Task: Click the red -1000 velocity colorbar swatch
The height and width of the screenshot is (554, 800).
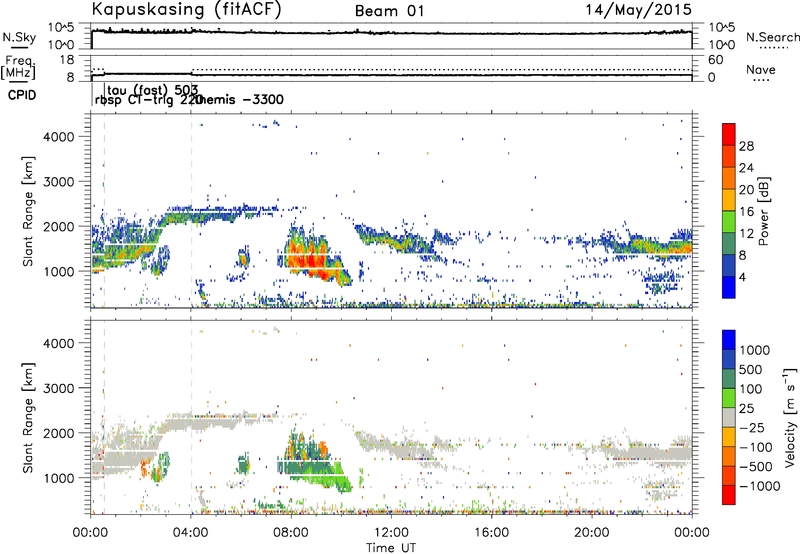Action: (x=729, y=495)
